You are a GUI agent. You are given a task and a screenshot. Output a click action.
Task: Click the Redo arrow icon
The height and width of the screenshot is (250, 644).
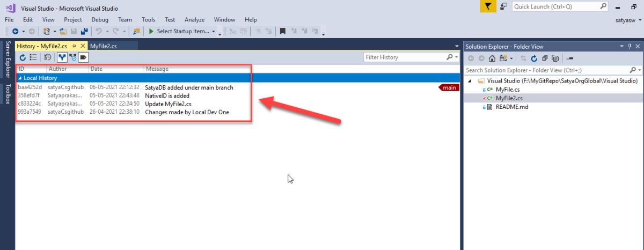tap(115, 32)
